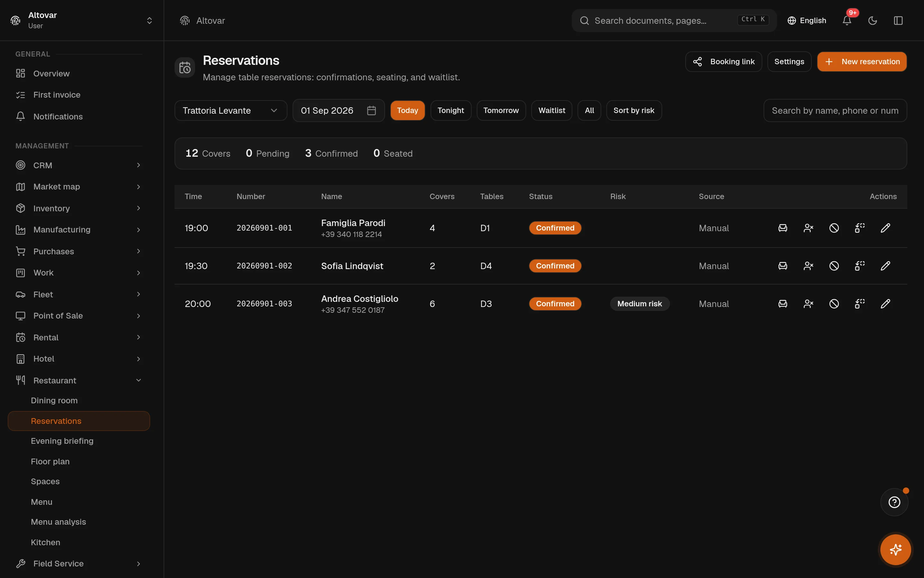Toggle the Sort by risk filter
Image resolution: width=924 pixels, height=578 pixels.
pyautogui.click(x=634, y=110)
